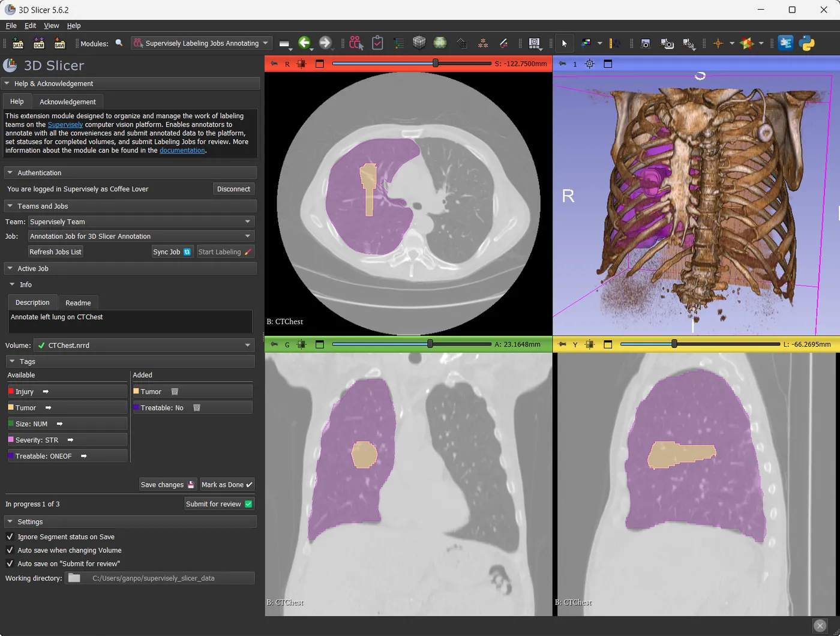
Task: Open the Python console icon
Action: 807,43
